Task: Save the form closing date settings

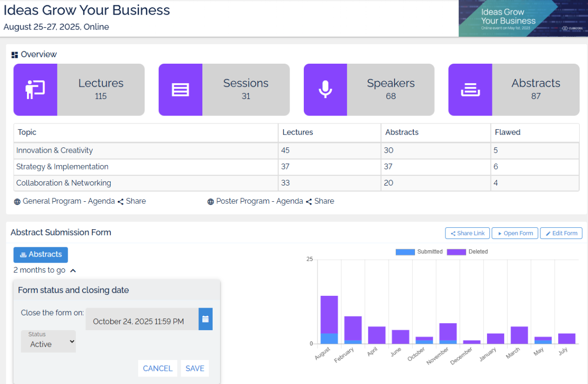Action: pos(195,368)
